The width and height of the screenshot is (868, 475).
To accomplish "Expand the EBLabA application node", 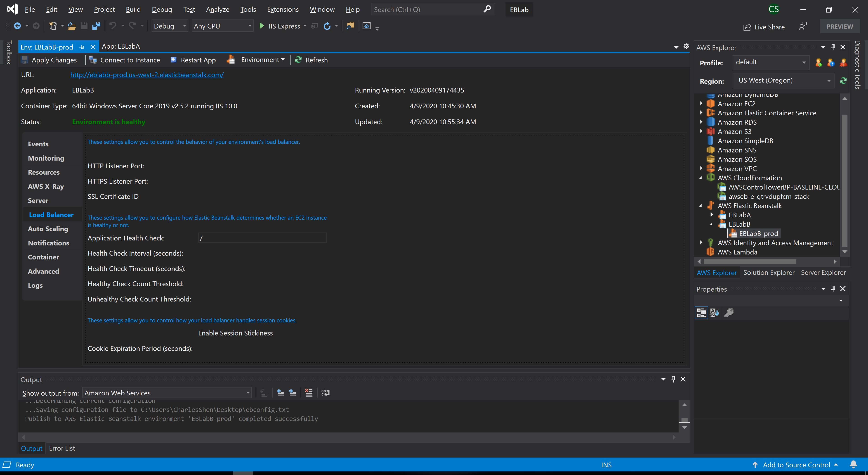I will [712, 215].
